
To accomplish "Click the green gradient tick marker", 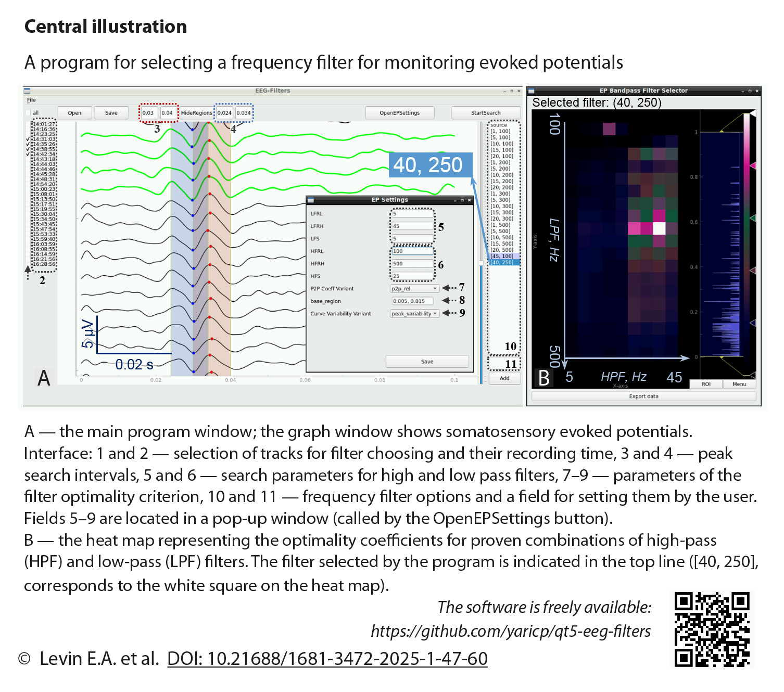I will coord(752,217).
